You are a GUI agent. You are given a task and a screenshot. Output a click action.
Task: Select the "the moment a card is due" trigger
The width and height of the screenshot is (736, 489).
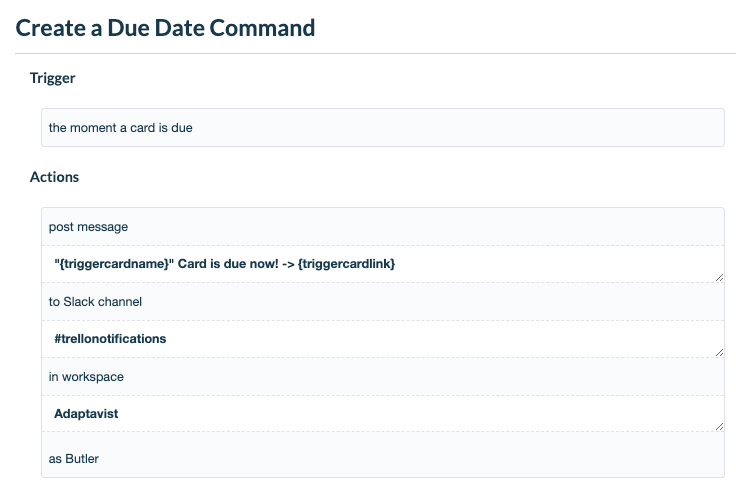tap(383, 128)
